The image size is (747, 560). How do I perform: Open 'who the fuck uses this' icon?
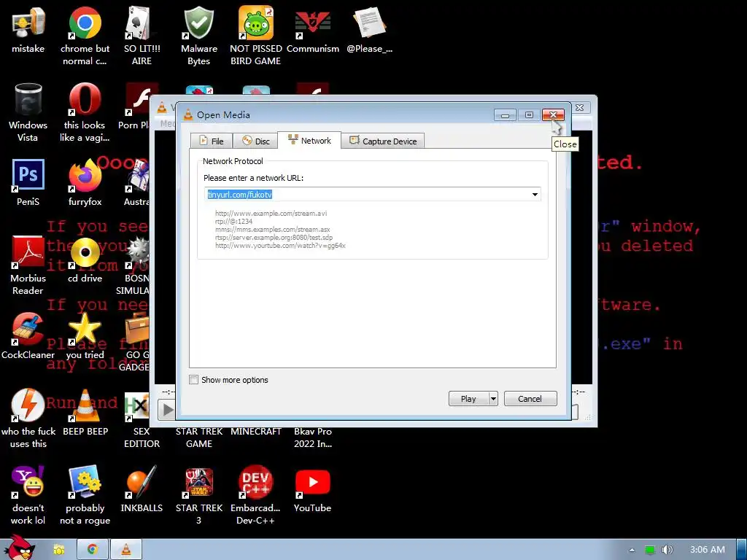tap(28, 419)
